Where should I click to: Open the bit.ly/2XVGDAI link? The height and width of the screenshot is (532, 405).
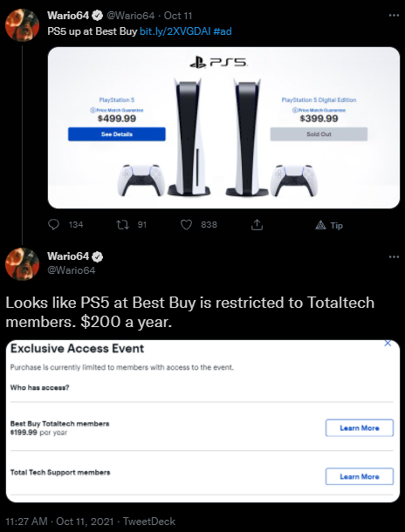175,31
